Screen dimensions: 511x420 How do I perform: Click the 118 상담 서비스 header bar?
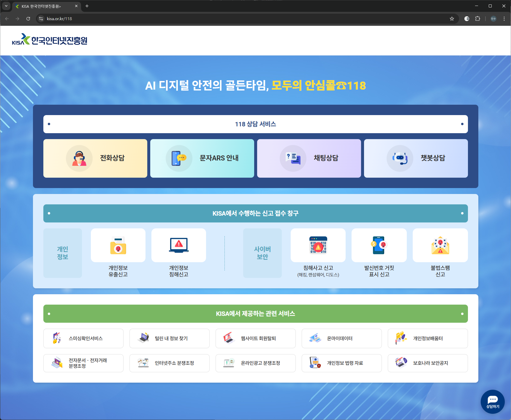(256, 124)
